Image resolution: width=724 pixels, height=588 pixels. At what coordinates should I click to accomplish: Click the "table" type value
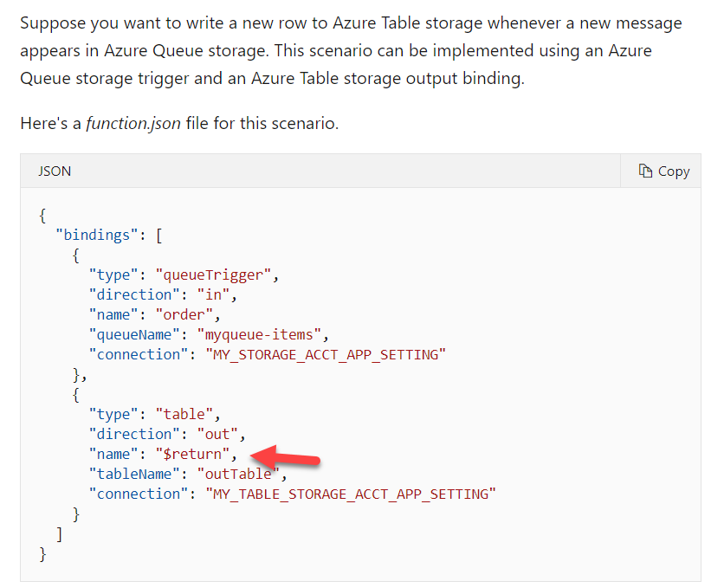tap(184, 414)
